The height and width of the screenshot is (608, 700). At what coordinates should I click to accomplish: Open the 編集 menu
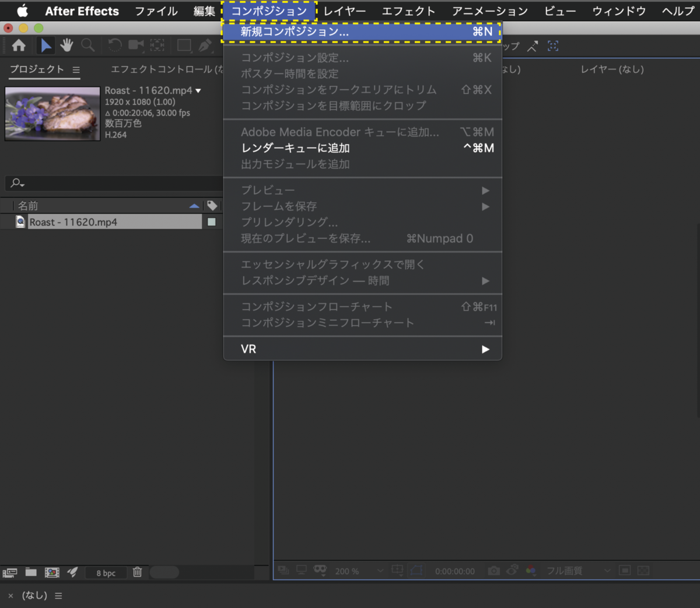204,11
